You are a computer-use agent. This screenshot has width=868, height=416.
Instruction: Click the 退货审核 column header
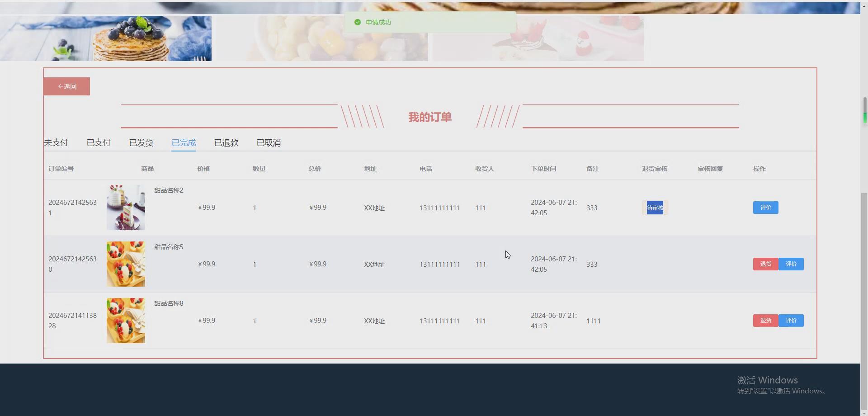(655, 169)
